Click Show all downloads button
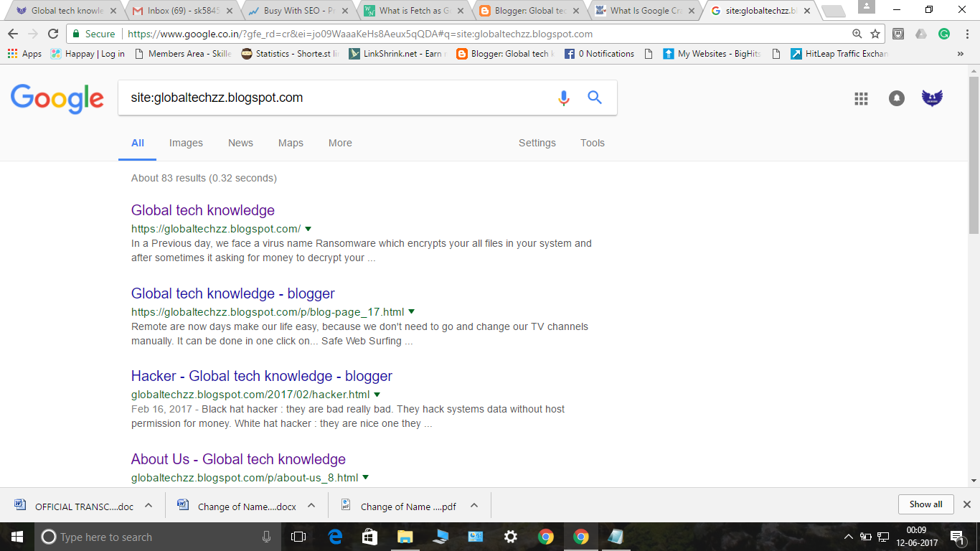 925,504
